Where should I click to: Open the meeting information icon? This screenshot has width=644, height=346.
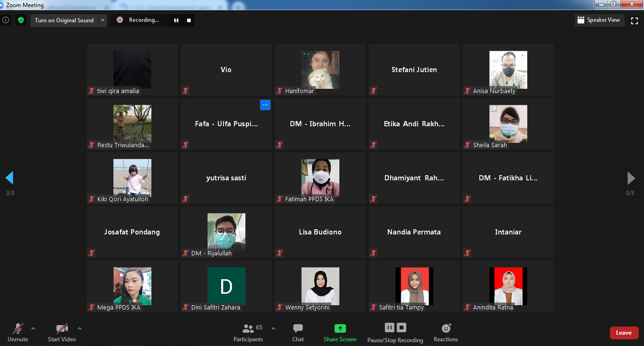[x=6, y=20]
